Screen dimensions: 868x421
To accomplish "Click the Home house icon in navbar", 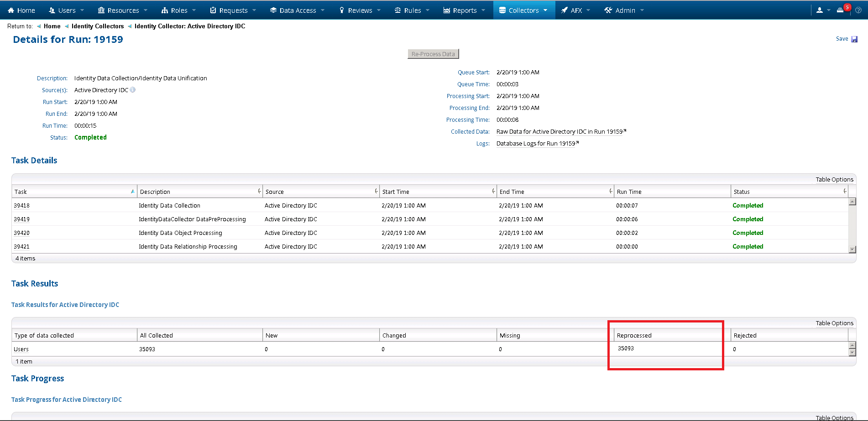I will (11, 10).
